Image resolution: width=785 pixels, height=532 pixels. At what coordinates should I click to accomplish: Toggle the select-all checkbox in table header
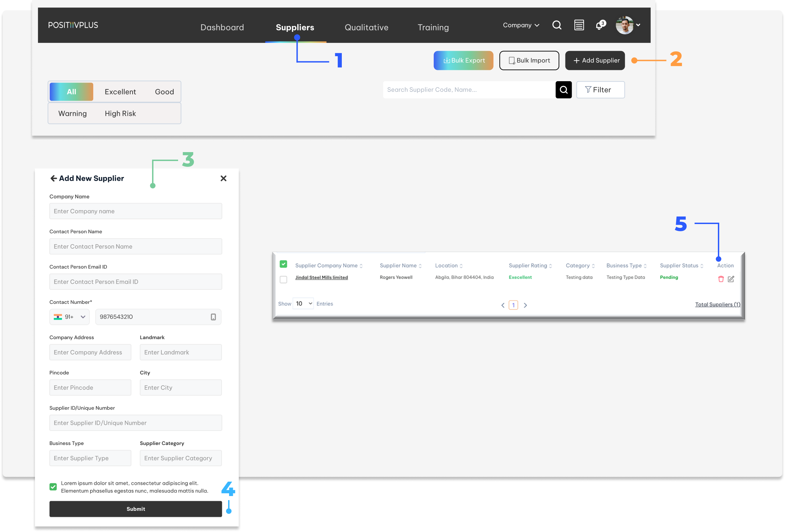[283, 264]
